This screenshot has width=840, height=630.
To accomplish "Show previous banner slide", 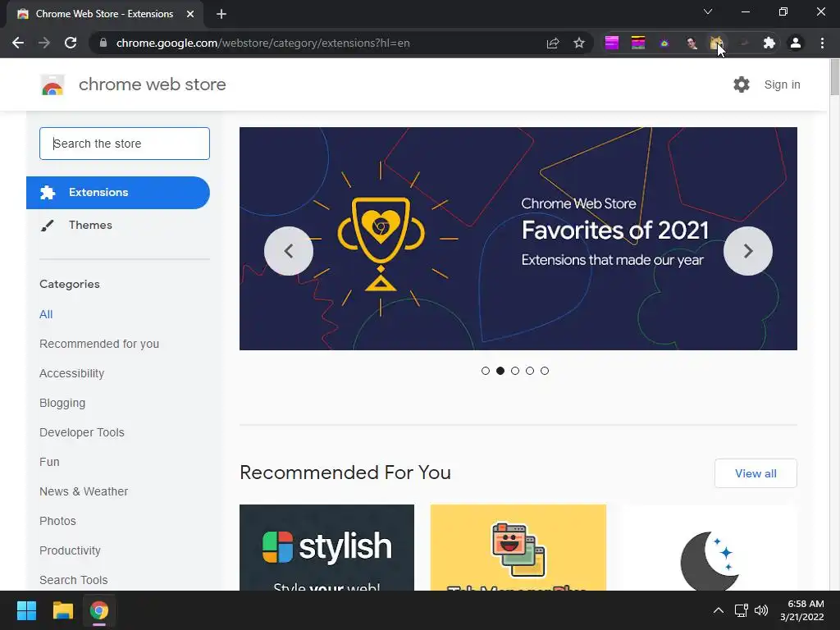I will pyautogui.click(x=289, y=251).
